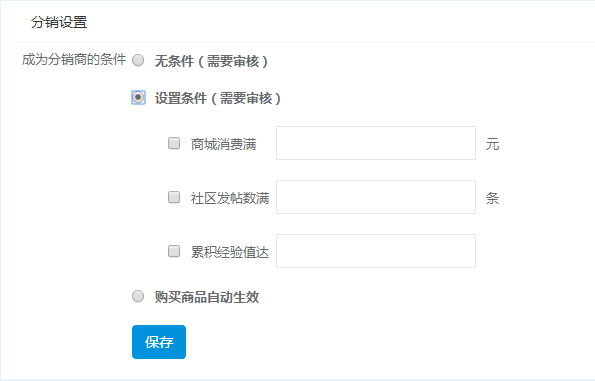Click the 商城消费满 amount input field
This screenshot has width=595, height=381.
tap(376, 143)
